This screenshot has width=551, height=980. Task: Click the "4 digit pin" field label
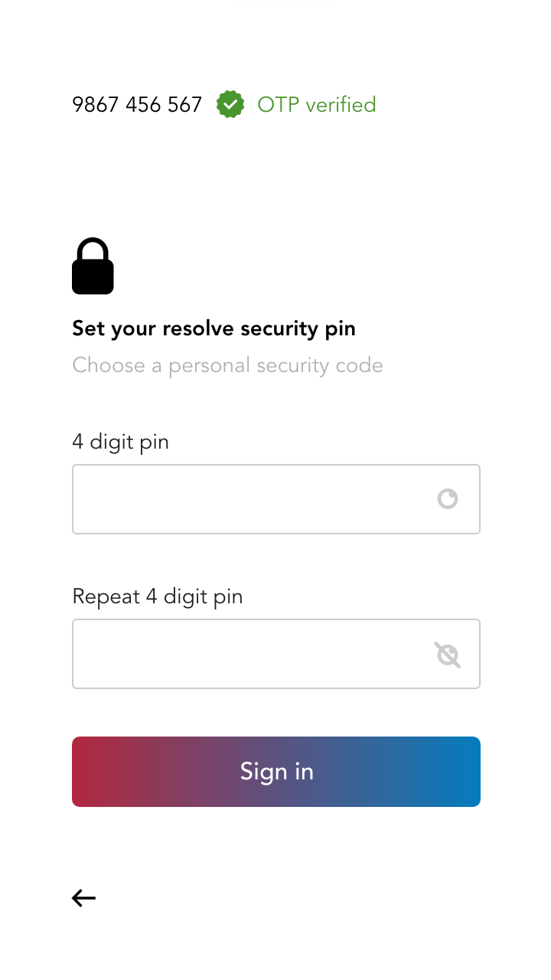click(120, 443)
